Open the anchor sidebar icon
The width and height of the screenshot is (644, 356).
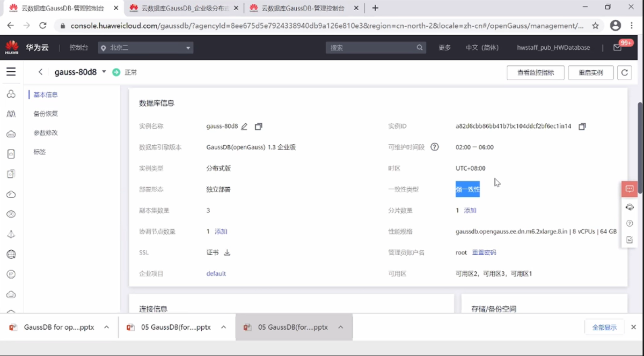point(11,234)
